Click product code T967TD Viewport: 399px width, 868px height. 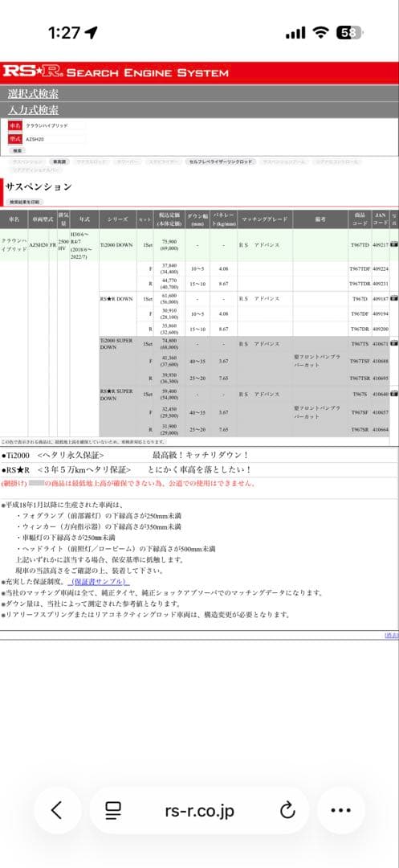click(x=360, y=244)
